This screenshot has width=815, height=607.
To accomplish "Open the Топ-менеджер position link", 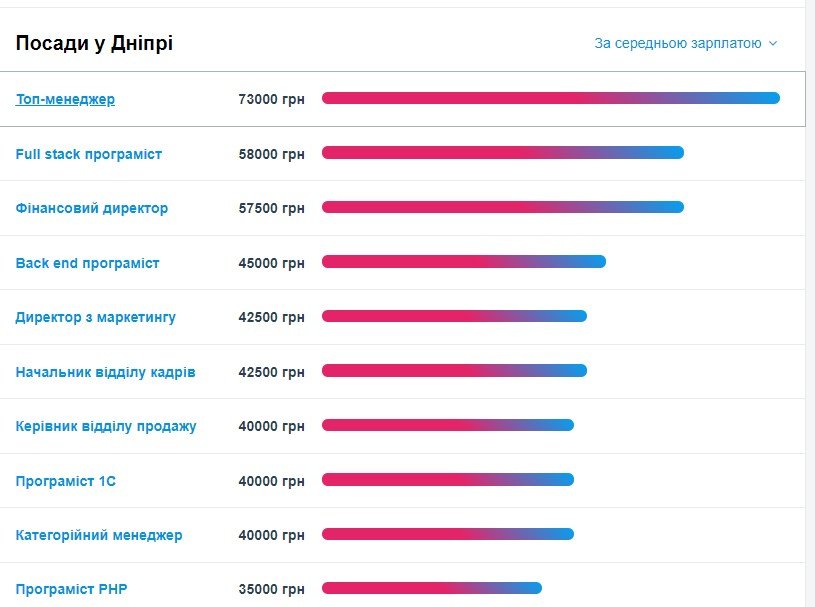I will pyautogui.click(x=65, y=99).
